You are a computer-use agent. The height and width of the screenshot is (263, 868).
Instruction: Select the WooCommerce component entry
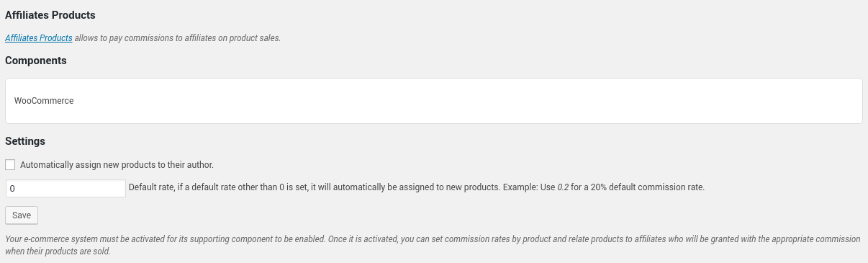44,101
